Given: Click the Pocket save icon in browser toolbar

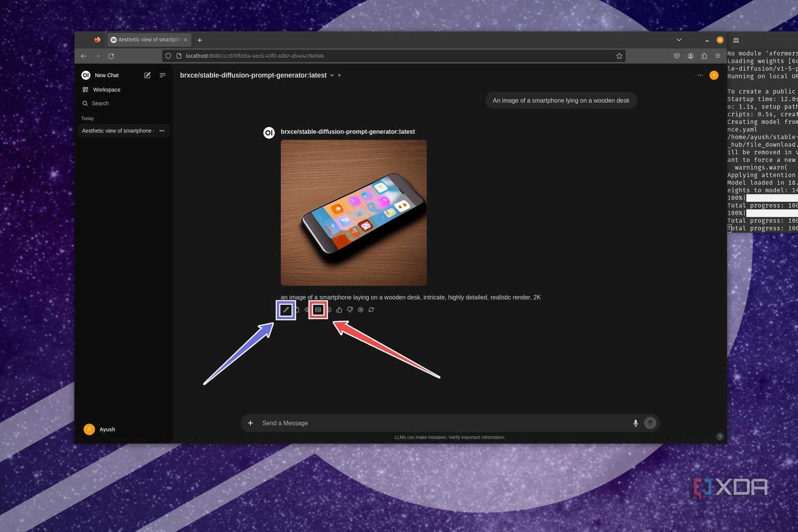Looking at the screenshot, I should coord(677,56).
